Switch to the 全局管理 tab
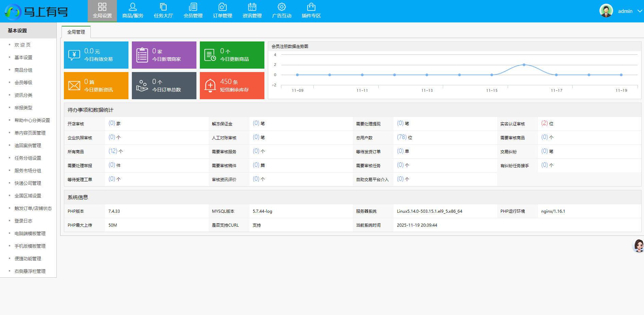This screenshot has height=315, width=644. [76, 32]
